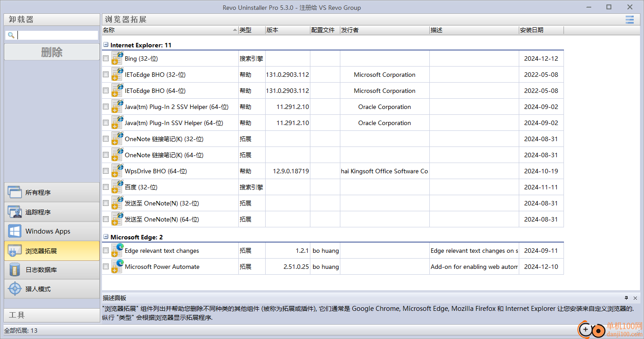Screen dimensions: 644x339
Task: Click 发送至 OneNote(N) (32-位) icon
Action: (117, 203)
